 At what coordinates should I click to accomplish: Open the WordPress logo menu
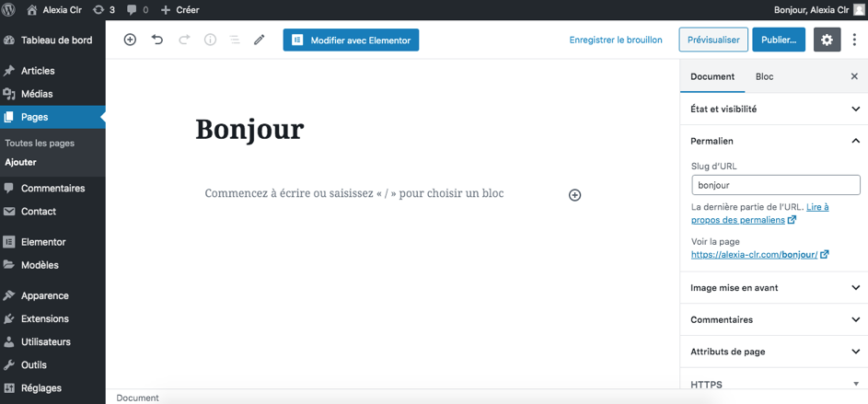click(x=8, y=9)
